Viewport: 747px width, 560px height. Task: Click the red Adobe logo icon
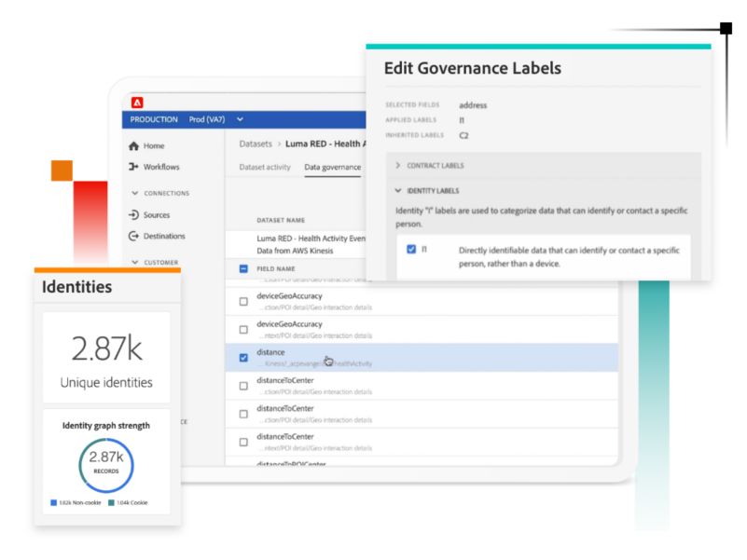[x=137, y=102]
